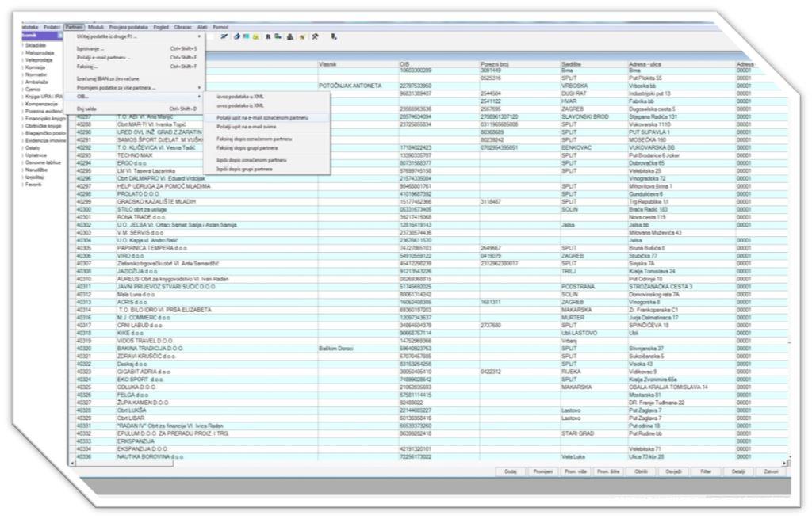
Task: Click the Pomoć menu
Action: click(x=221, y=26)
